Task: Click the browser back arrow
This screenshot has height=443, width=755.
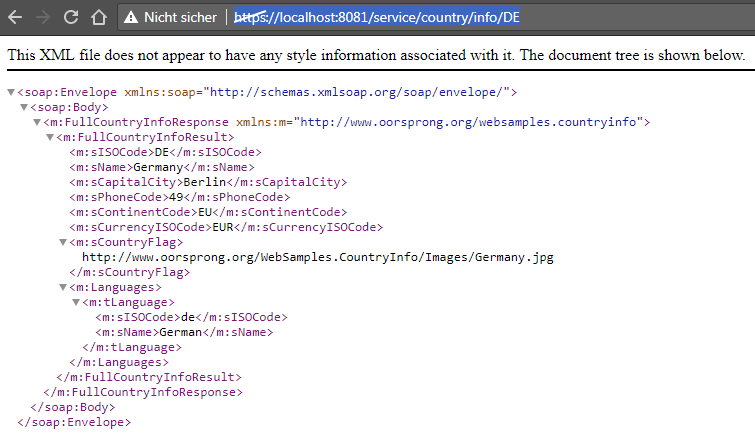Action: point(15,17)
